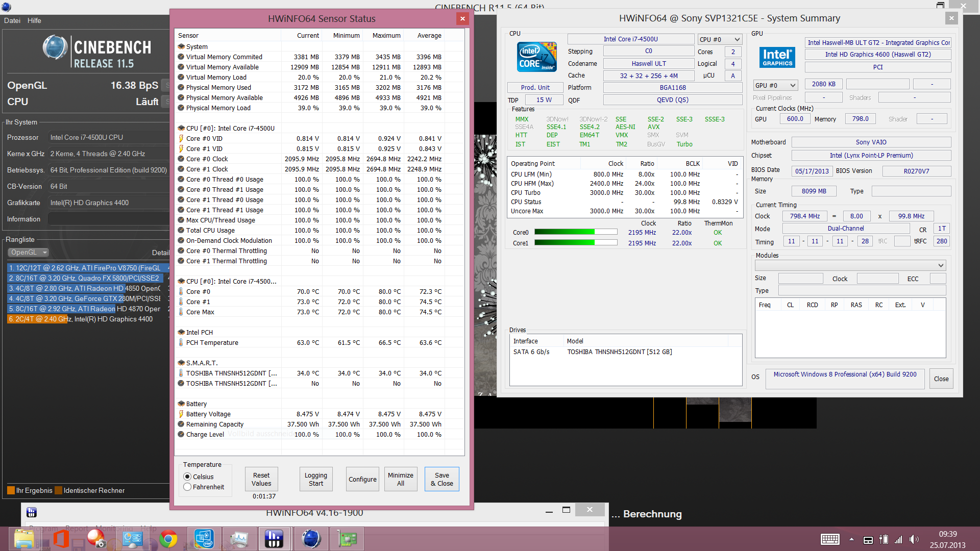Launch Microsoft Office from the taskbar
Viewport: 980px width, 551px height.
pyautogui.click(x=61, y=539)
